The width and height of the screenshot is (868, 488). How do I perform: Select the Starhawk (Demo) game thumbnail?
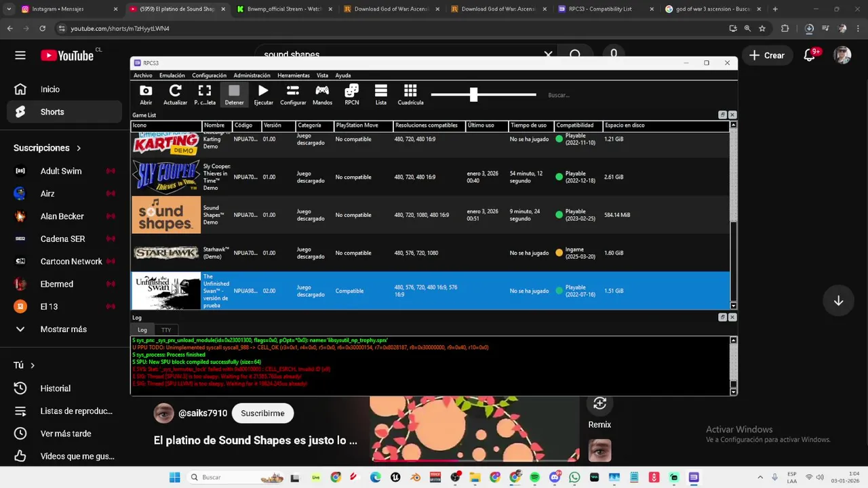[x=166, y=253]
